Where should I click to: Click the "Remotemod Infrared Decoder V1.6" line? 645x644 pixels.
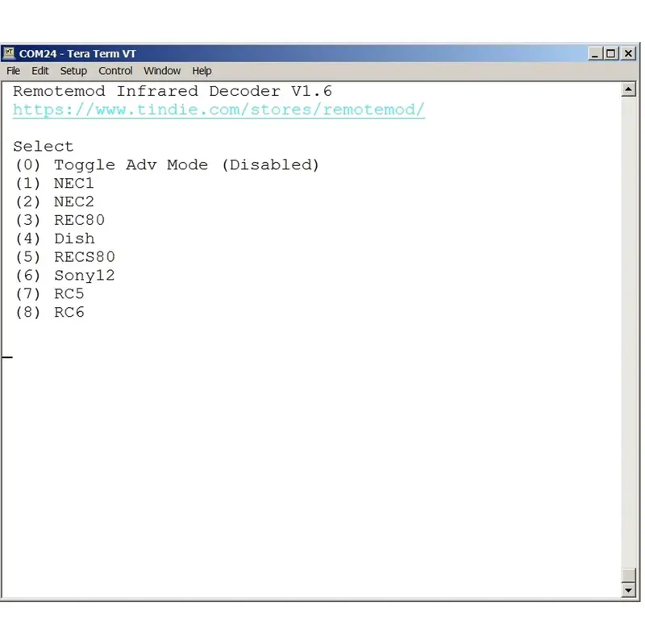pos(173,91)
